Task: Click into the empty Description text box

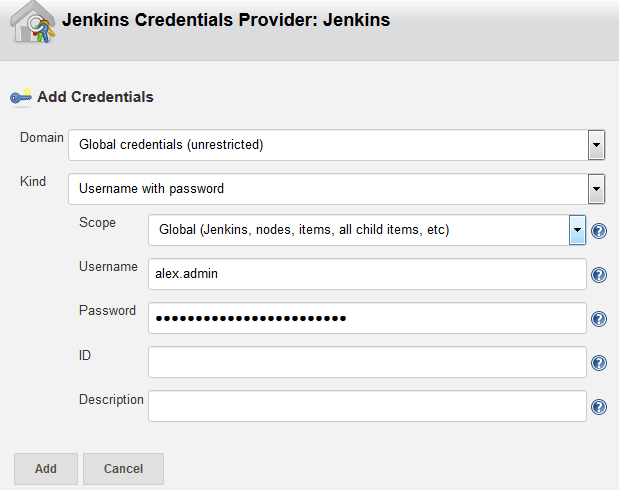Action: tap(367, 406)
